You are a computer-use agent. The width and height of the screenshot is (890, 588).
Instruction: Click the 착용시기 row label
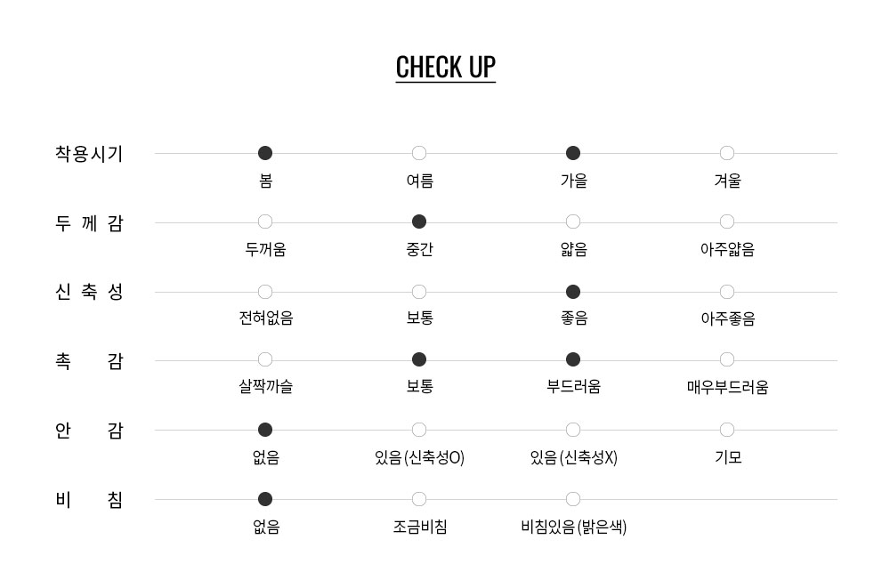[89, 154]
